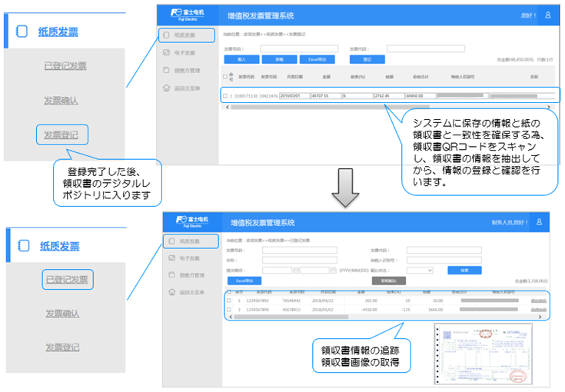Click the 电子发票 icon in upper sidebar
The width and height of the screenshot is (565, 392).
166,53
